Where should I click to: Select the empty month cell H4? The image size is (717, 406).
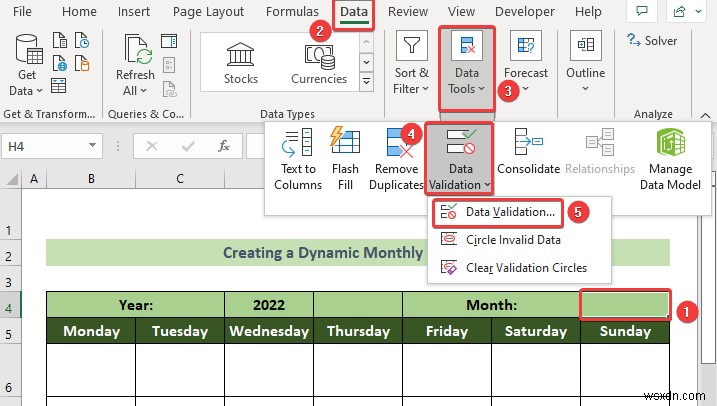tap(625, 305)
